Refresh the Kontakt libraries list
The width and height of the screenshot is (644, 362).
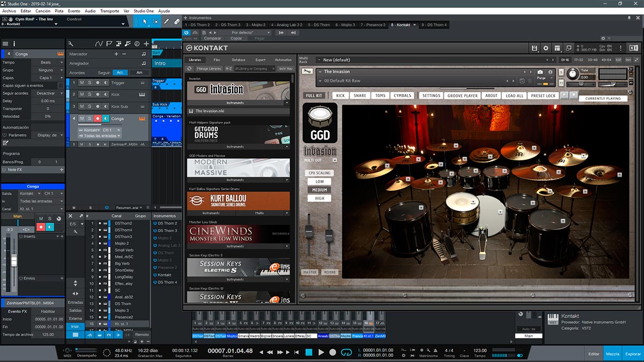[x=189, y=69]
